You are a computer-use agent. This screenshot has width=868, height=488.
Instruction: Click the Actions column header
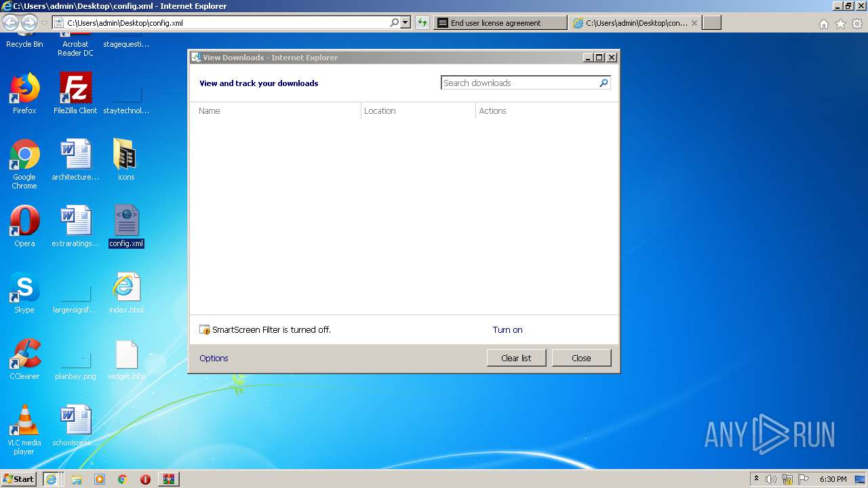coord(547,110)
